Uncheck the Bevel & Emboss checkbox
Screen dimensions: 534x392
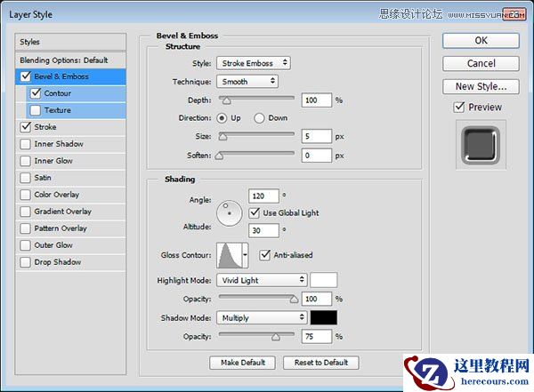coord(26,76)
